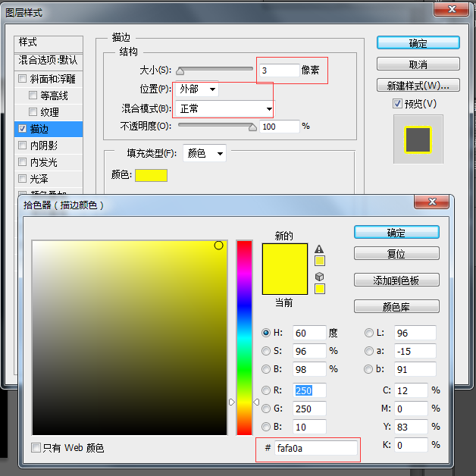Enable the 等高线 contour checkbox

[33, 96]
